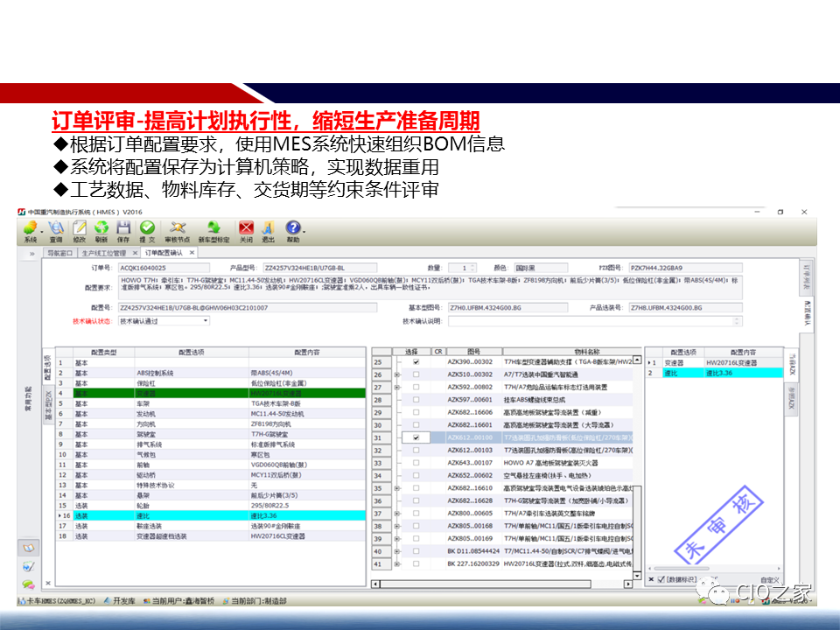Click the 审核节点 review node icon
Screen dimensions: 840x630
(178, 228)
